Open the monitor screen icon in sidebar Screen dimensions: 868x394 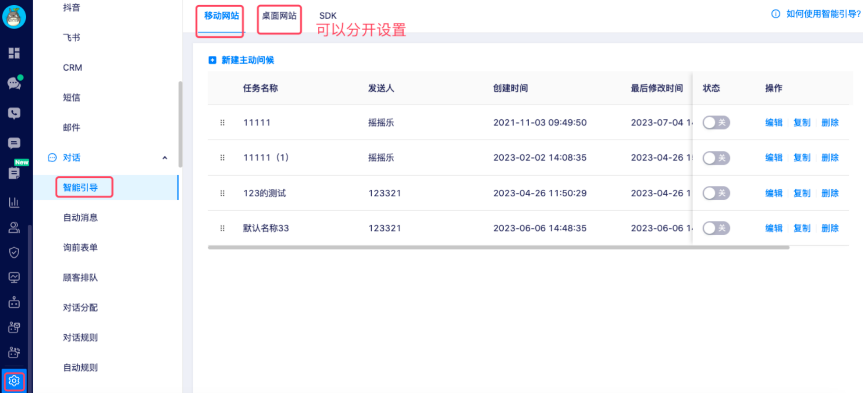click(14, 277)
